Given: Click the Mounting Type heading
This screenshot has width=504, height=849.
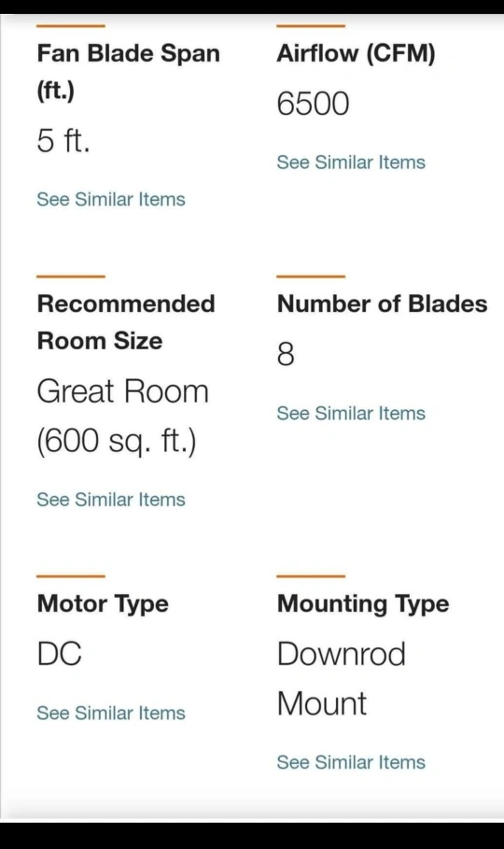Looking at the screenshot, I should [x=363, y=603].
